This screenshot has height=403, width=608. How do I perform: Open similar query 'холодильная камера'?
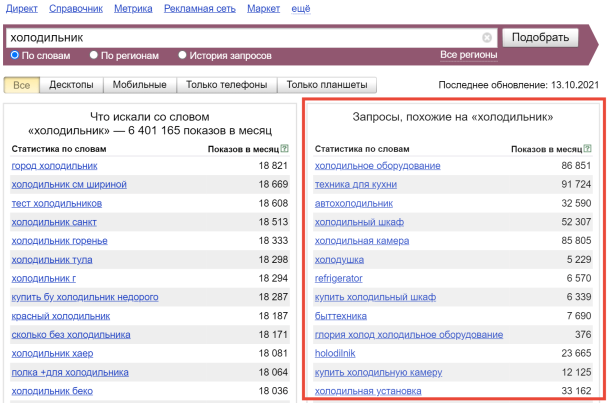click(x=362, y=241)
